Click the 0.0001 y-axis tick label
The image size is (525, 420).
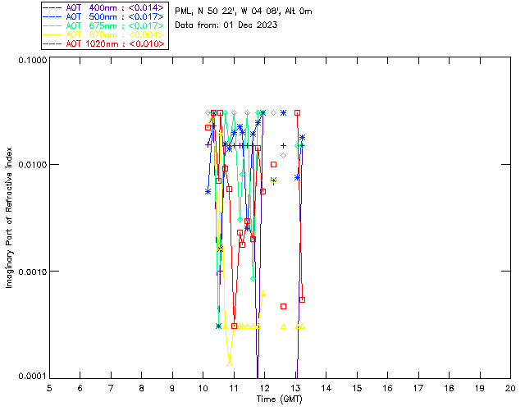(33, 377)
